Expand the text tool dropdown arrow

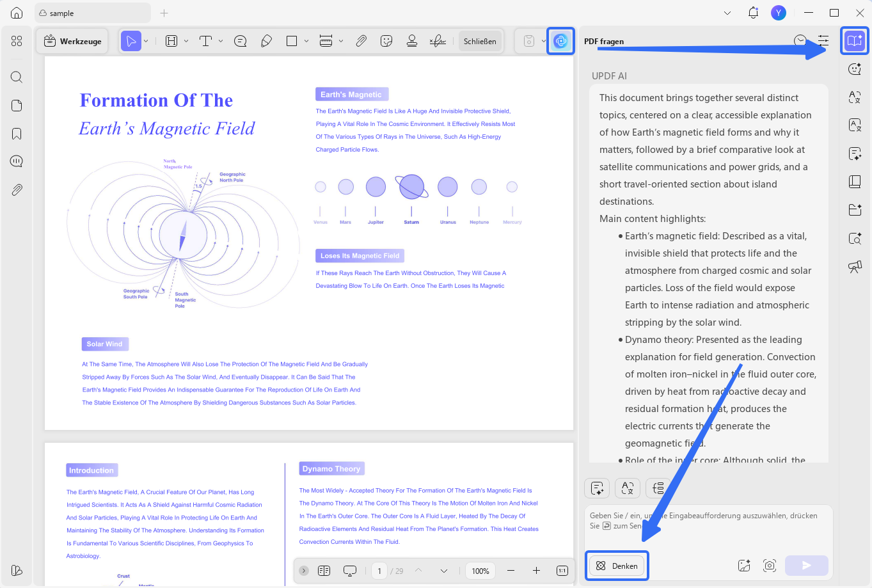coord(221,41)
